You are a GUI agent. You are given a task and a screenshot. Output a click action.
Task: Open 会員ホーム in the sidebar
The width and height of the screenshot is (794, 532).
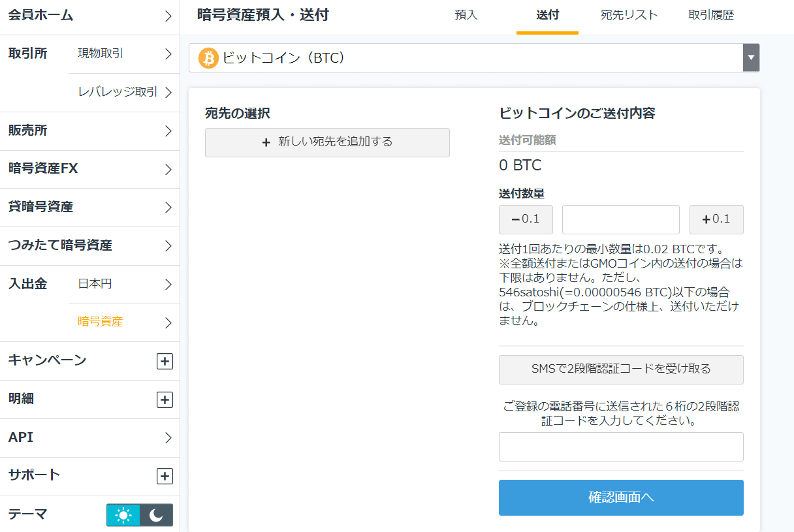pyautogui.click(x=89, y=16)
